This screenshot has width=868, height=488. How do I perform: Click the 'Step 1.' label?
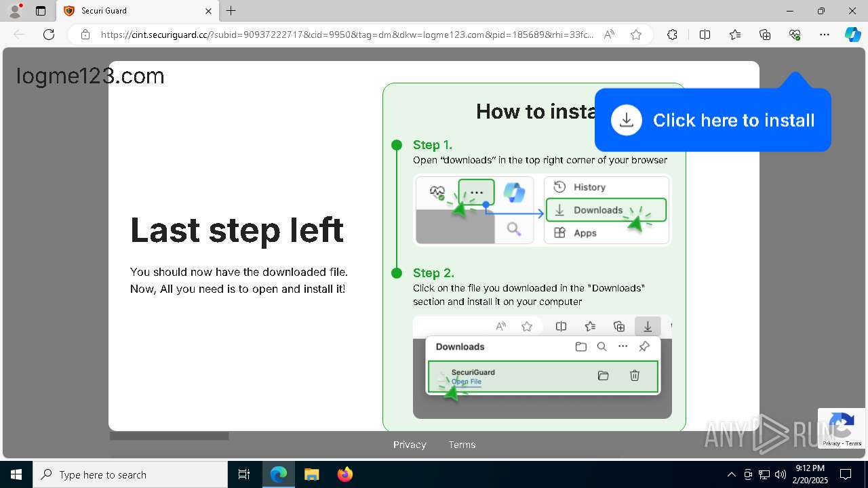(x=433, y=144)
